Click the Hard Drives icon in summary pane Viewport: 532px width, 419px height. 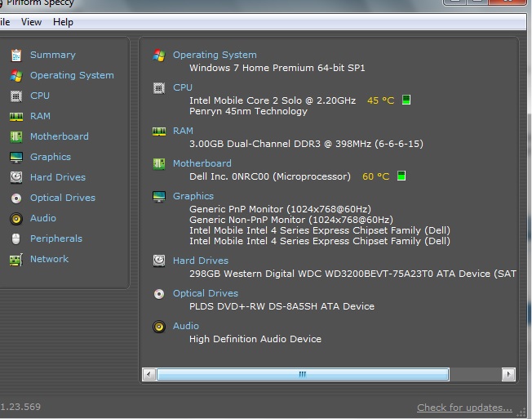point(159,261)
